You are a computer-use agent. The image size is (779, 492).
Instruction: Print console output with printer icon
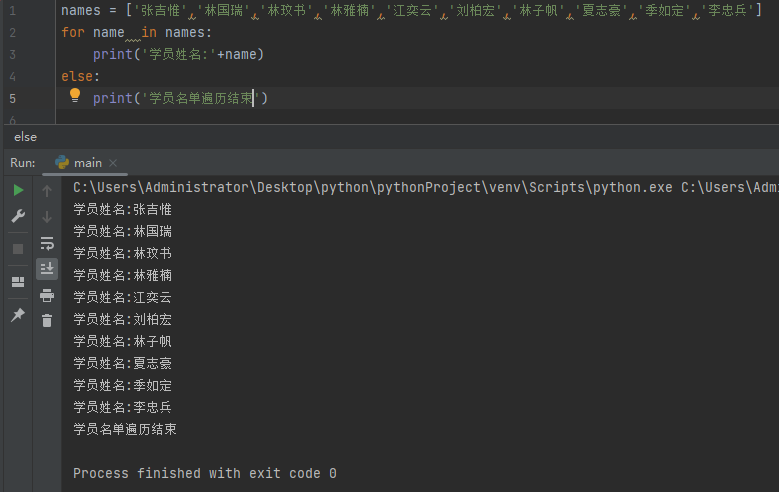click(x=47, y=295)
